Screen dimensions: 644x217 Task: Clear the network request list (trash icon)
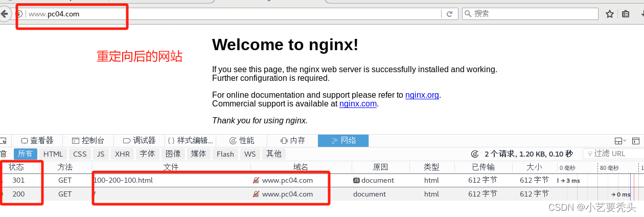tap(4, 154)
